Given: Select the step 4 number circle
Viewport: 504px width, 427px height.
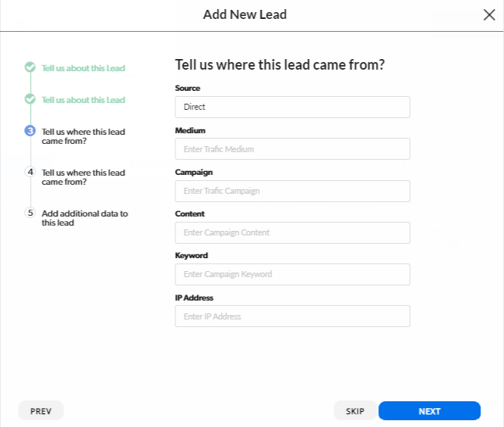Looking at the screenshot, I should [x=30, y=172].
